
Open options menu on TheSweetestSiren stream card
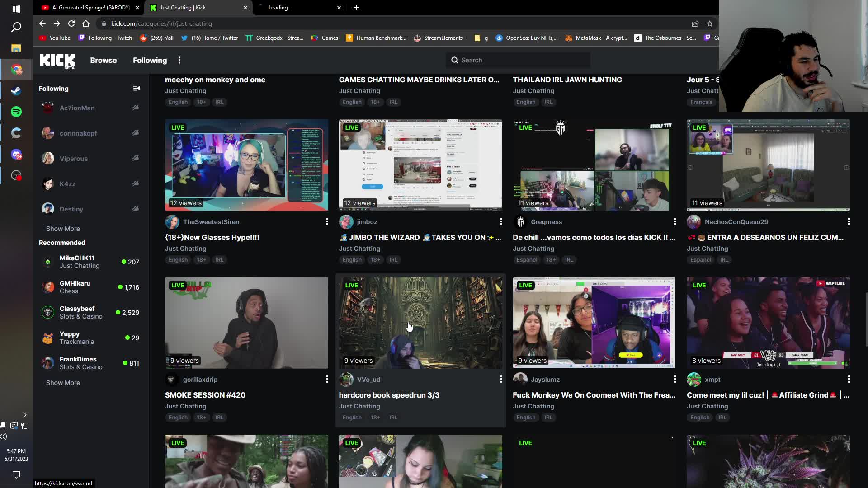(x=327, y=221)
